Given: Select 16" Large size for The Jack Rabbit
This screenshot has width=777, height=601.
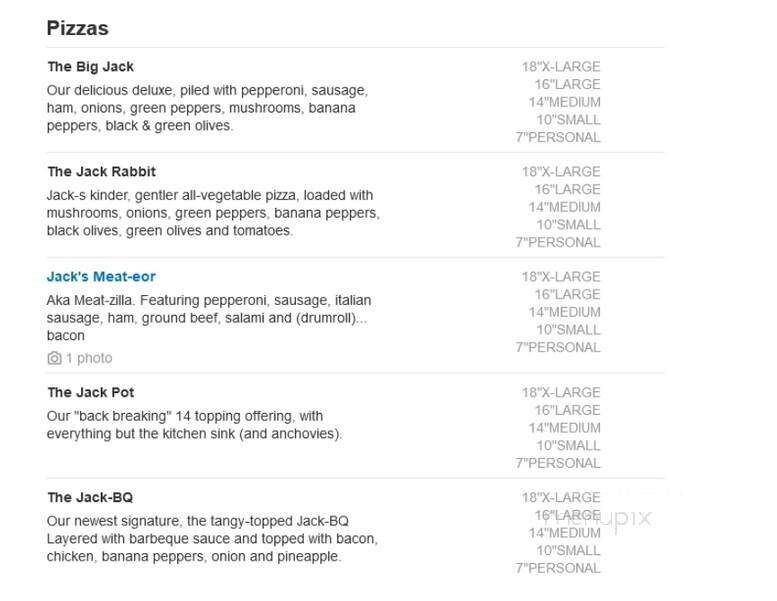Looking at the screenshot, I should point(566,190).
